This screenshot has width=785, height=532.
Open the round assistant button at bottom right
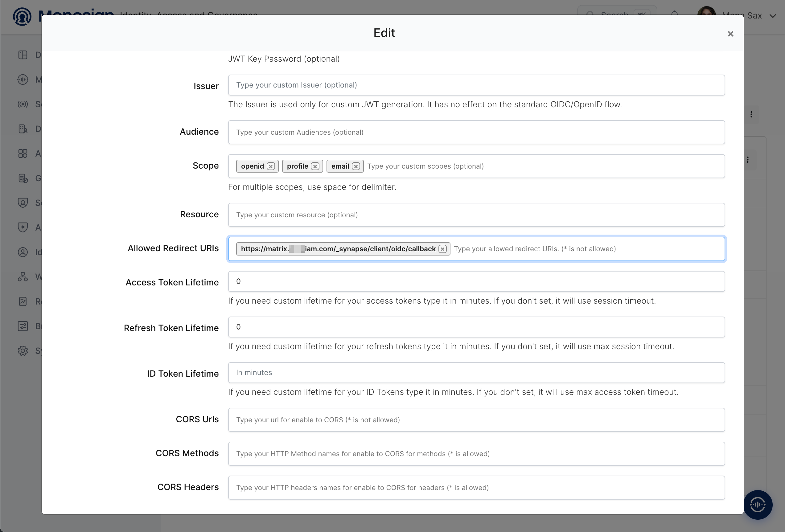(758, 505)
